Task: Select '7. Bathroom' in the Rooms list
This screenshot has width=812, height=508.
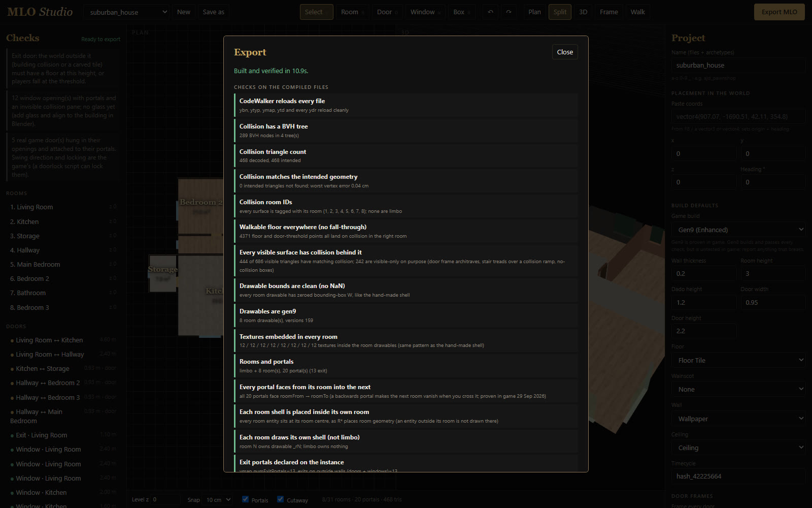Action: (x=63, y=293)
